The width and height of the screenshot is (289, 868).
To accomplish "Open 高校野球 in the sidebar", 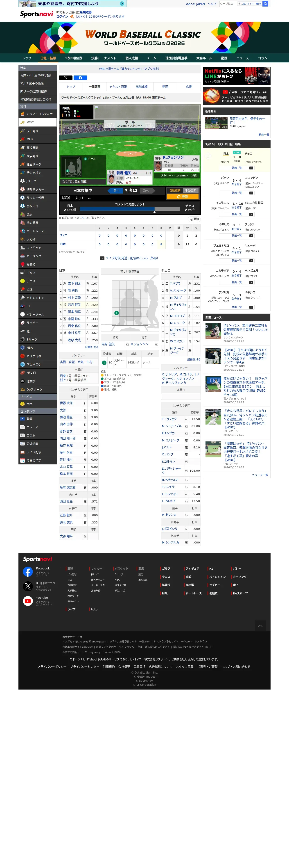I will 37,148.
